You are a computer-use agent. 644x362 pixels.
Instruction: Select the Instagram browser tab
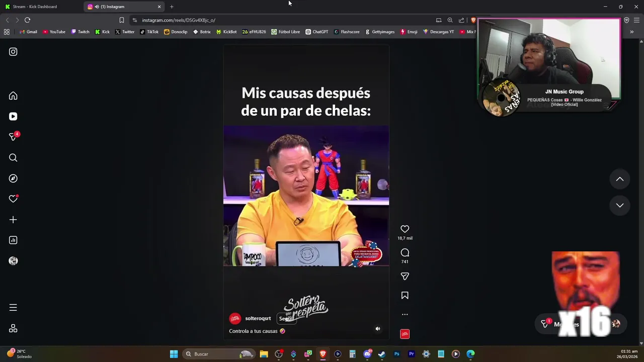click(123, 7)
